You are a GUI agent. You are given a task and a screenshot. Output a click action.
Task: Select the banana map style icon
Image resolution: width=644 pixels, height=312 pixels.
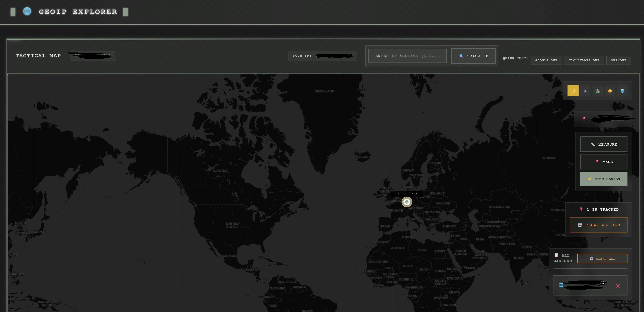pyautogui.click(x=573, y=90)
